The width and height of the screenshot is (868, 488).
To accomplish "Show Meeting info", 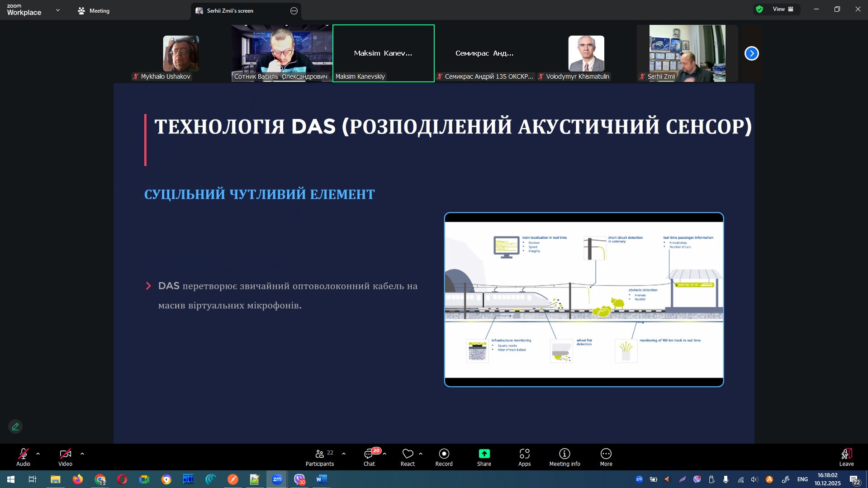I will click(x=564, y=457).
